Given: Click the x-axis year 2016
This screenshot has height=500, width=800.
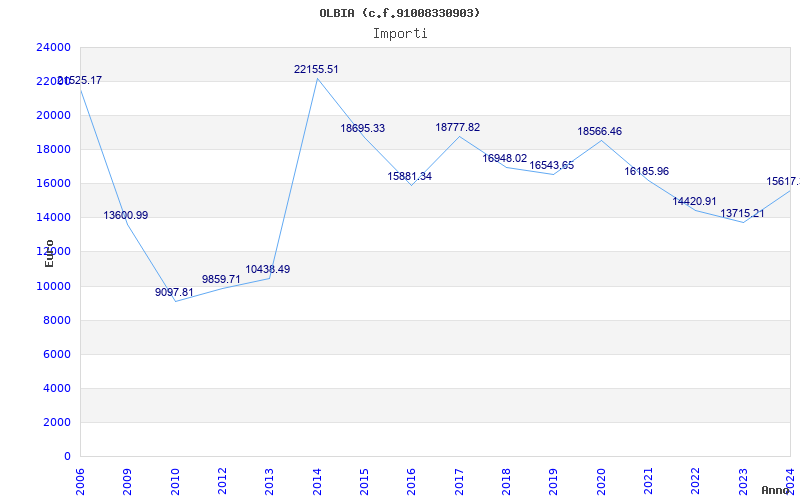Looking at the screenshot, I should click(412, 481).
